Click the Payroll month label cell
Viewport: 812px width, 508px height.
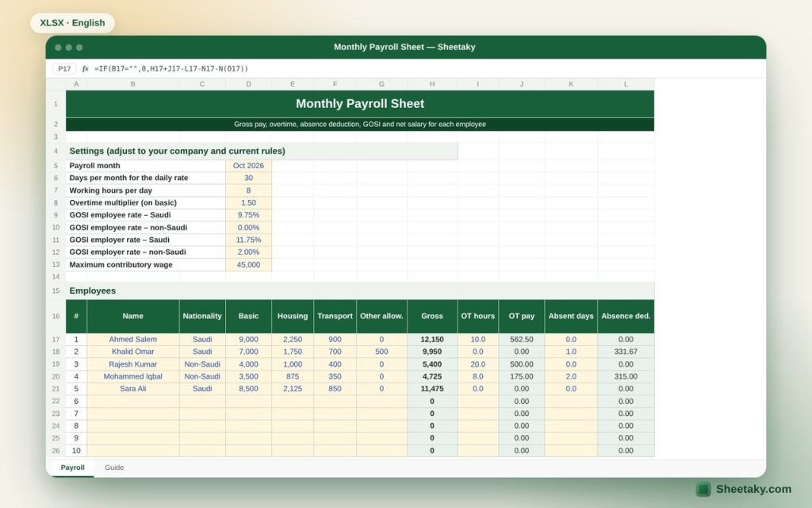[x=146, y=166]
